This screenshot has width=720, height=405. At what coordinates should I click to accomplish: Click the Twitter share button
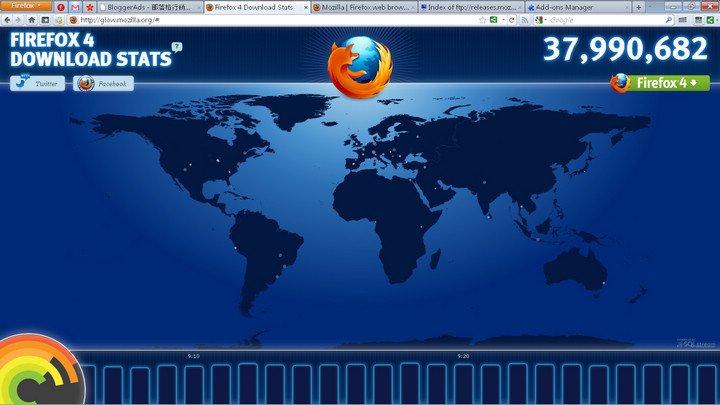(x=38, y=84)
